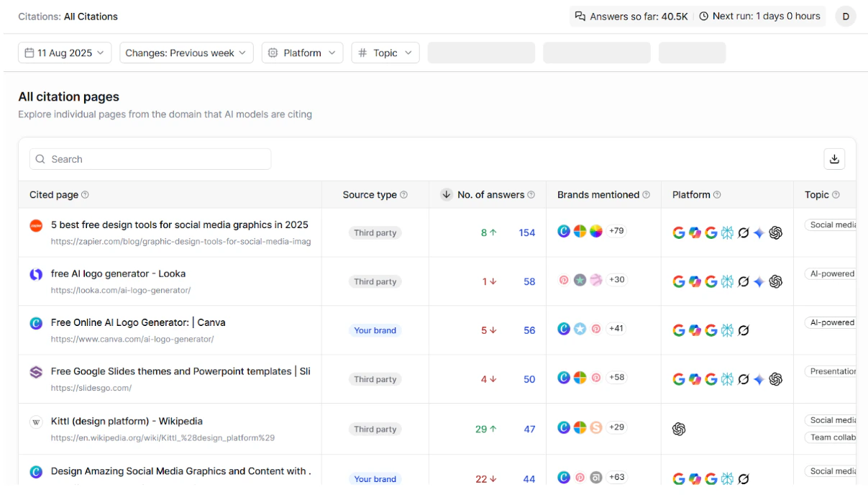Click the Slidesgo favicon in the Google Slides row
Screen dimensions: 868x495
(36, 372)
